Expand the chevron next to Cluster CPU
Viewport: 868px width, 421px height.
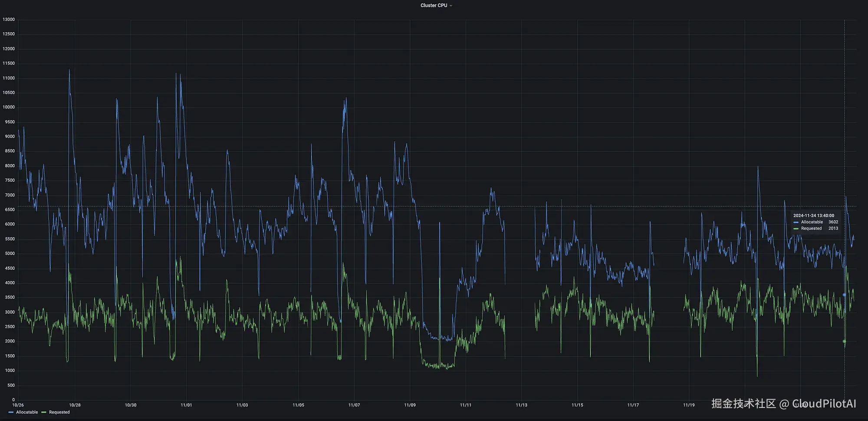(451, 6)
